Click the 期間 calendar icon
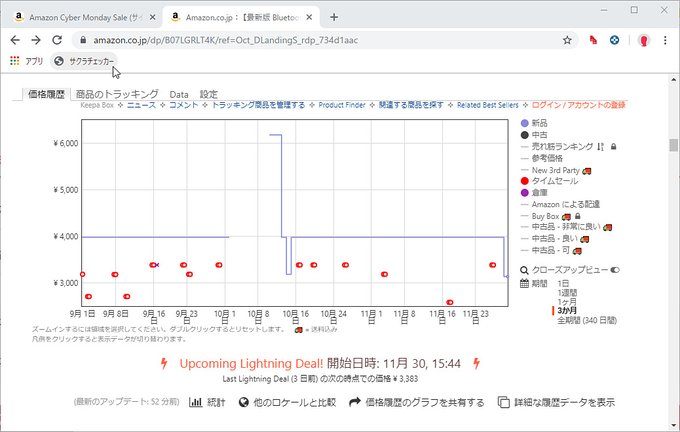680x432 pixels. point(524,284)
